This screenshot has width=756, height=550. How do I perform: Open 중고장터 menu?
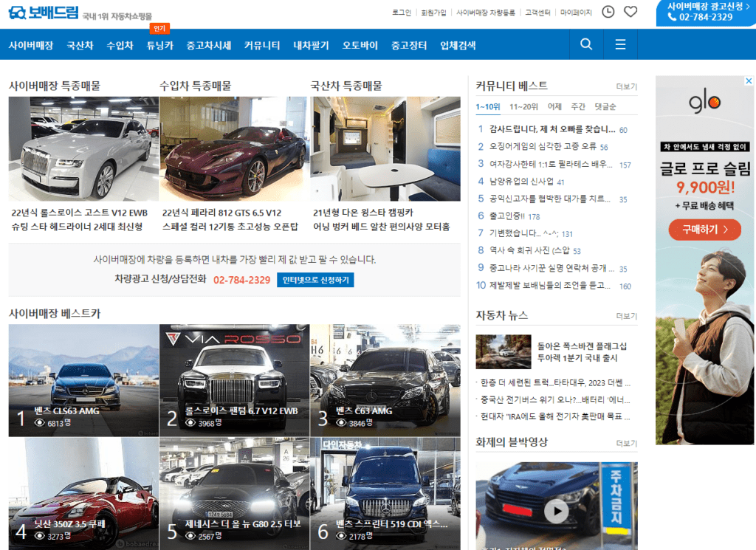coord(409,45)
